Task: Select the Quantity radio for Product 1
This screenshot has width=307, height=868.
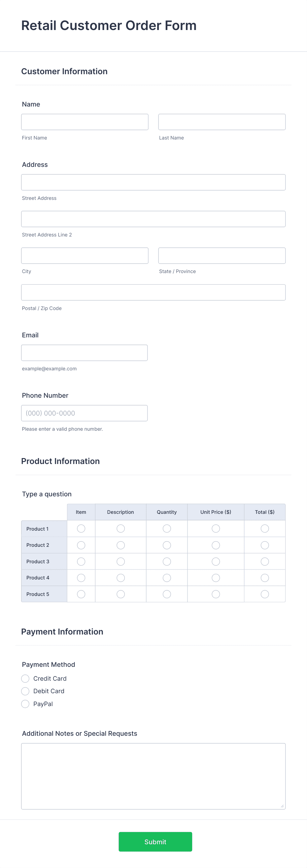Action: point(166,528)
